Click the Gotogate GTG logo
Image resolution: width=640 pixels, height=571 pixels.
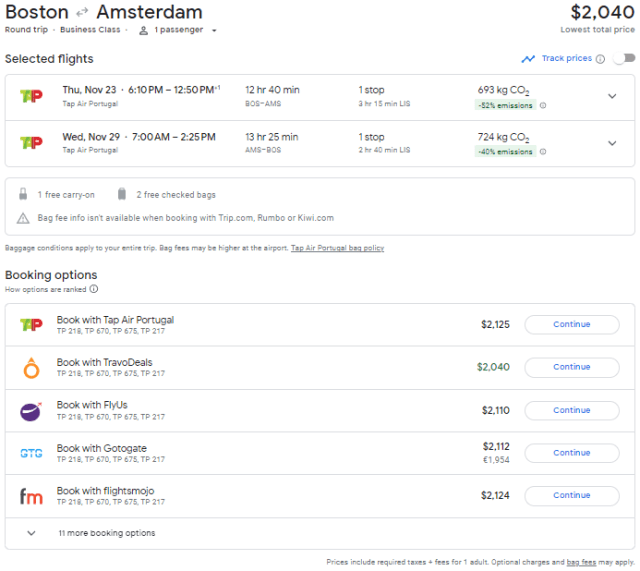coord(31,453)
